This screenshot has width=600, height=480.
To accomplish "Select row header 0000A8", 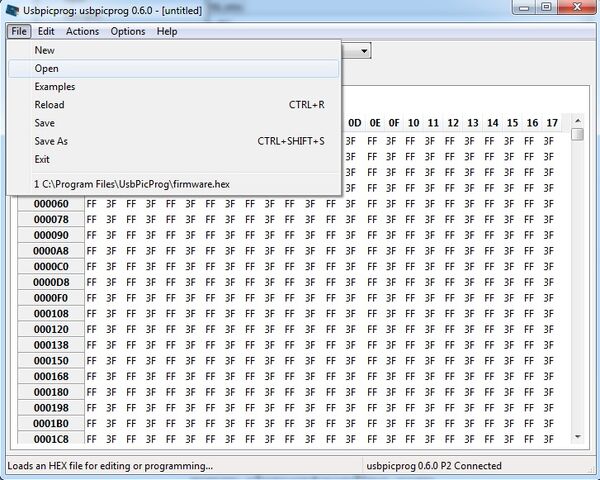I will tap(51, 251).
